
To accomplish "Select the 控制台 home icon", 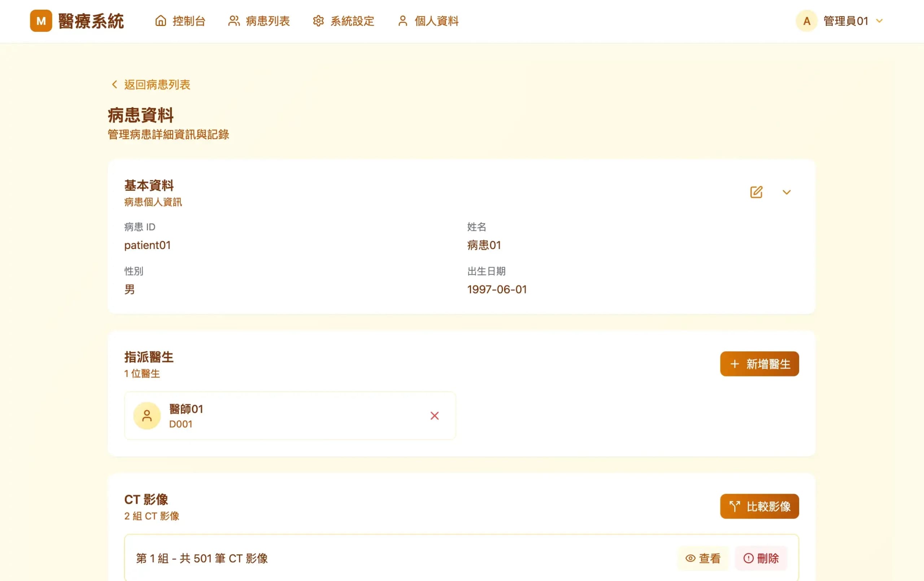I will 160,21.
